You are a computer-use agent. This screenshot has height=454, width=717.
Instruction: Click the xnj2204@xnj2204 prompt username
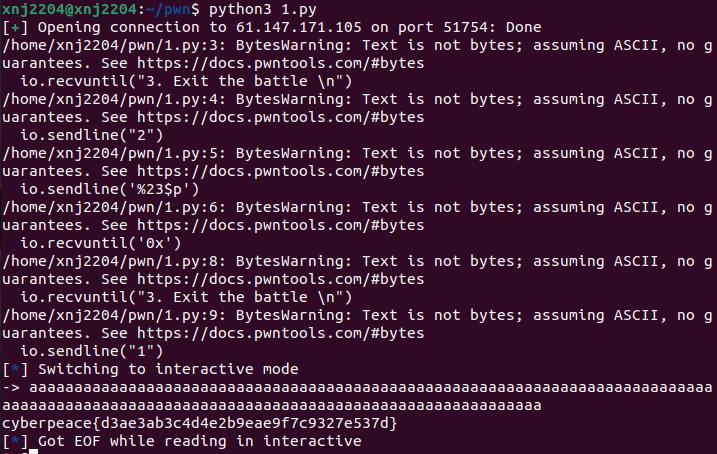[70, 9]
